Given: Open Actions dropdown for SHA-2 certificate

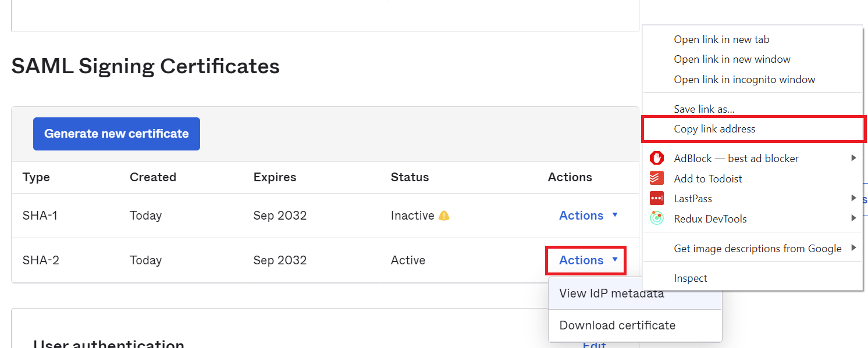Looking at the screenshot, I should coord(588,260).
